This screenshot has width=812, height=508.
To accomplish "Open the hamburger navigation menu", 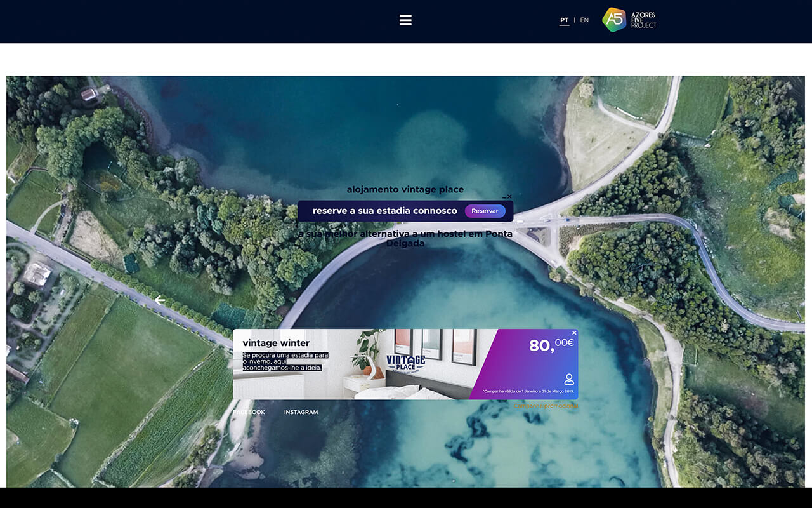I will 405,20.
